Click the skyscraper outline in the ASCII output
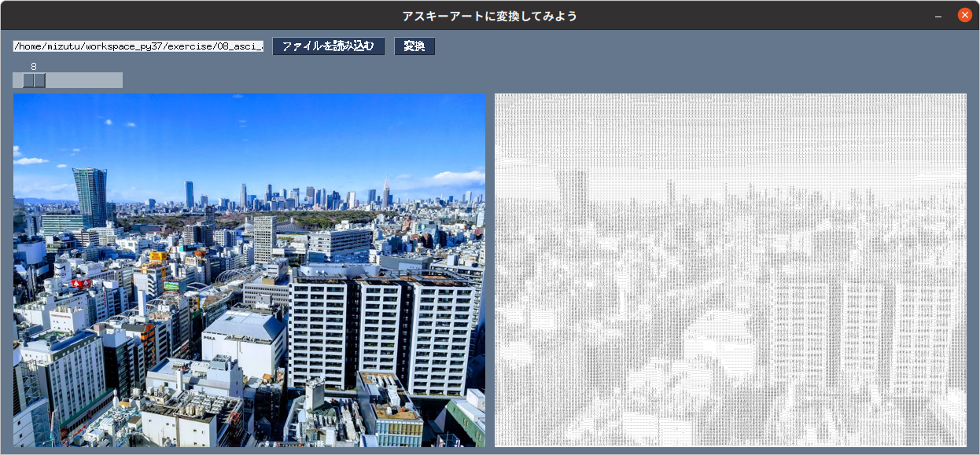 pos(572,193)
